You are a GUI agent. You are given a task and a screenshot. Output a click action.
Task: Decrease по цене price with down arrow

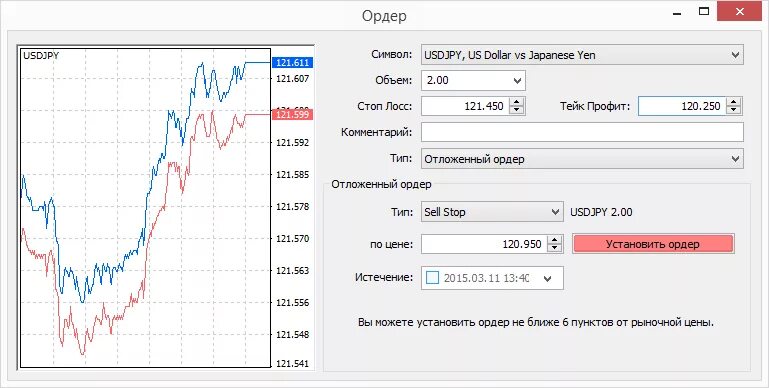pos(554,248)
